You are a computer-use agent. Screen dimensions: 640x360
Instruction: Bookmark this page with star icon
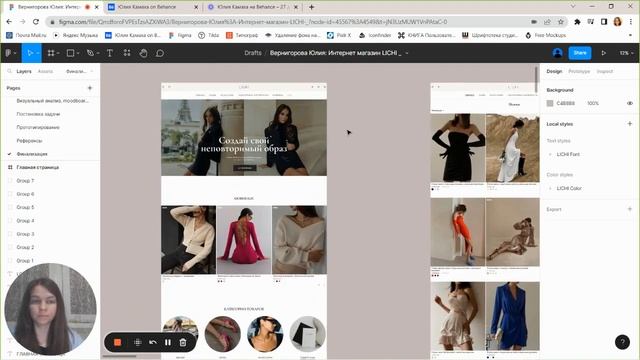click(x=561, y=22)
